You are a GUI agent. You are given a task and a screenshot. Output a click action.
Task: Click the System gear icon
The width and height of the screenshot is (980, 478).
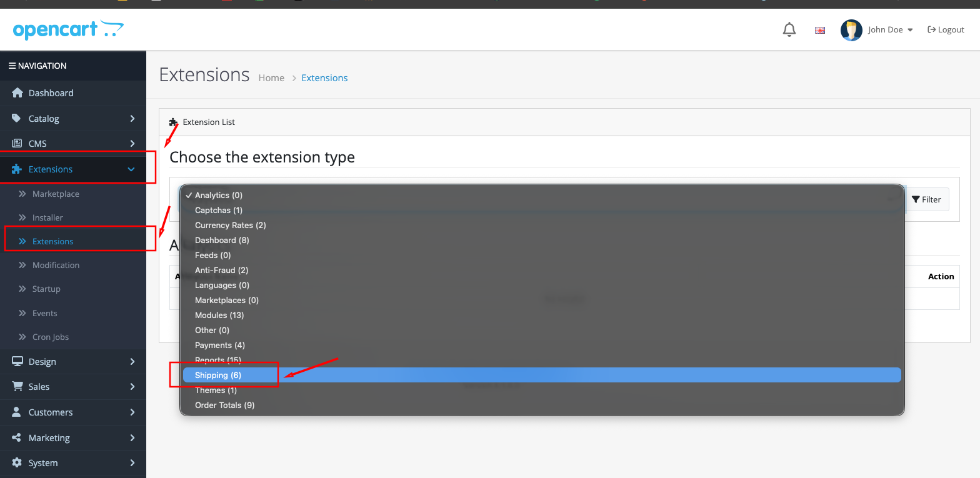[x=17, y=463]
